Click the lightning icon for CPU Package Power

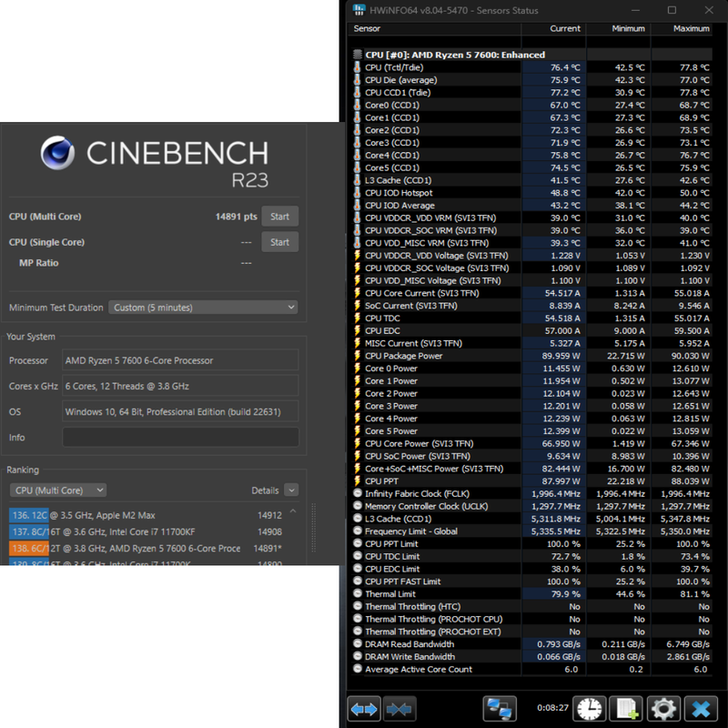point(357,356)
